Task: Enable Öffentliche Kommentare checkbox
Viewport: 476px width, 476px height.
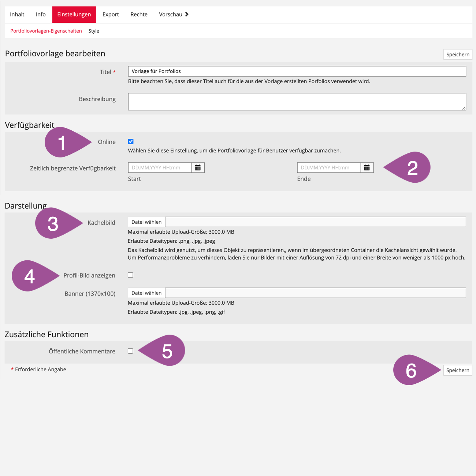Action: [130, 351]
